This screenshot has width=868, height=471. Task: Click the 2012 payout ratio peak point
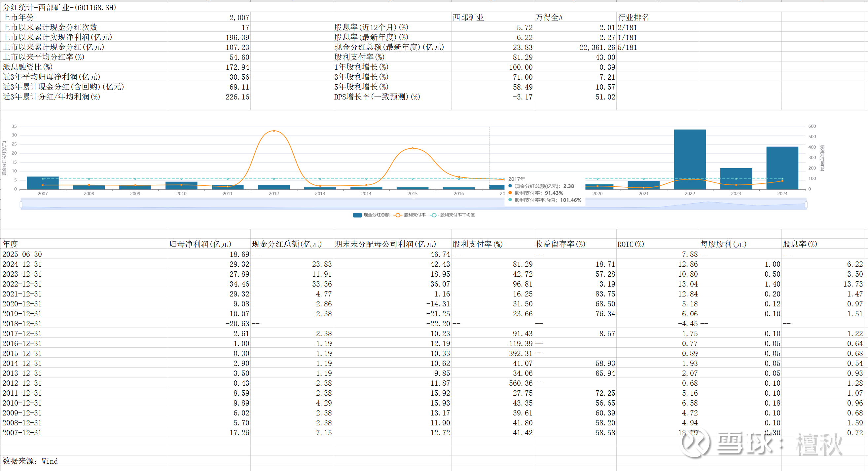[273, 131]
